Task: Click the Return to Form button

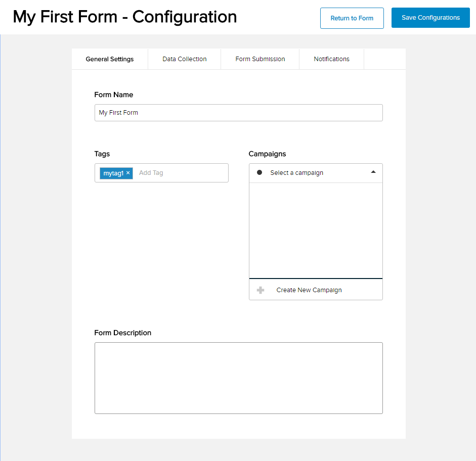Action: (x=352, y=18)
